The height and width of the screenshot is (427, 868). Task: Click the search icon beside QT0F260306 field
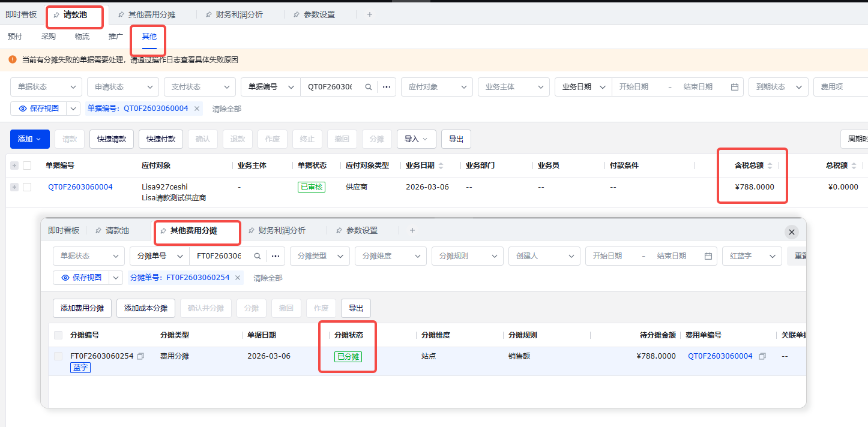click(x=369, y=87)
